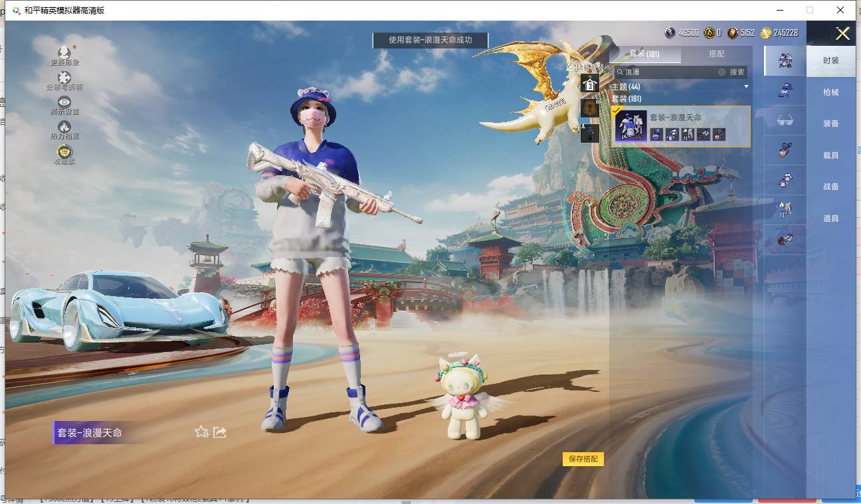Click the 保存搭配 save button
Viewport: 861px width, 504px height.
tap(583, 459)
